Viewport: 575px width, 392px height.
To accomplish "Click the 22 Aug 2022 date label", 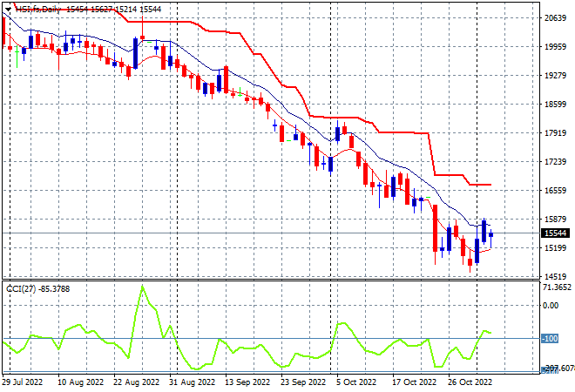I will [137, 382].
